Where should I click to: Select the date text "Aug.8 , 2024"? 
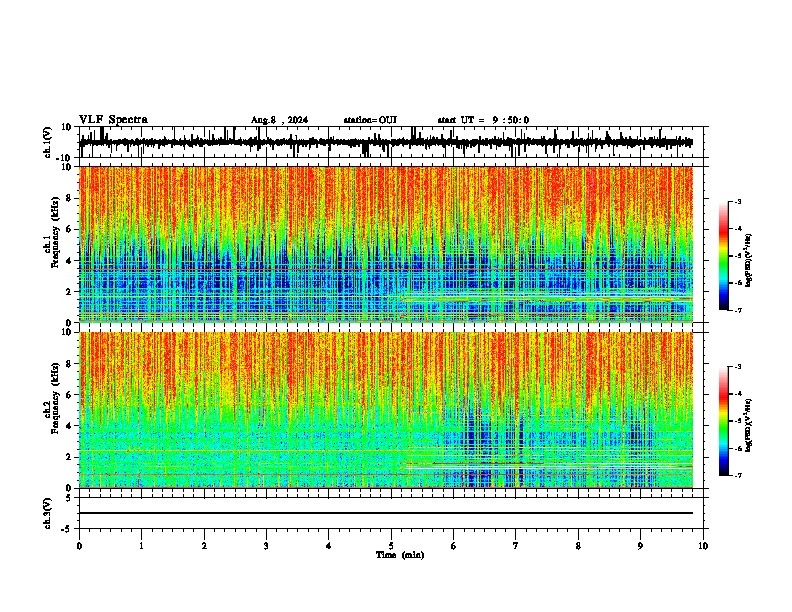pyautogui.click(x=279, y=120)
